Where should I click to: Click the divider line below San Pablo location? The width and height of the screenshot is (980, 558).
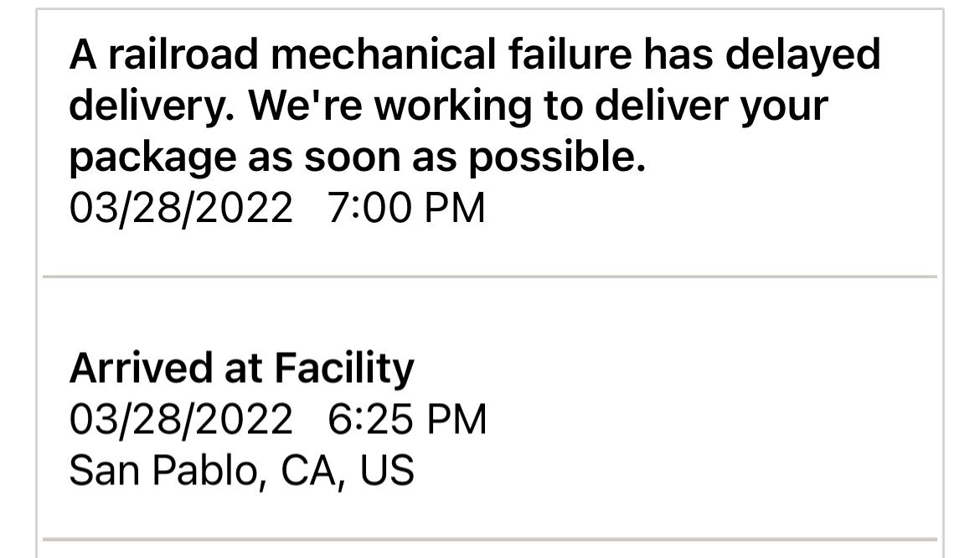coord(489,539)
